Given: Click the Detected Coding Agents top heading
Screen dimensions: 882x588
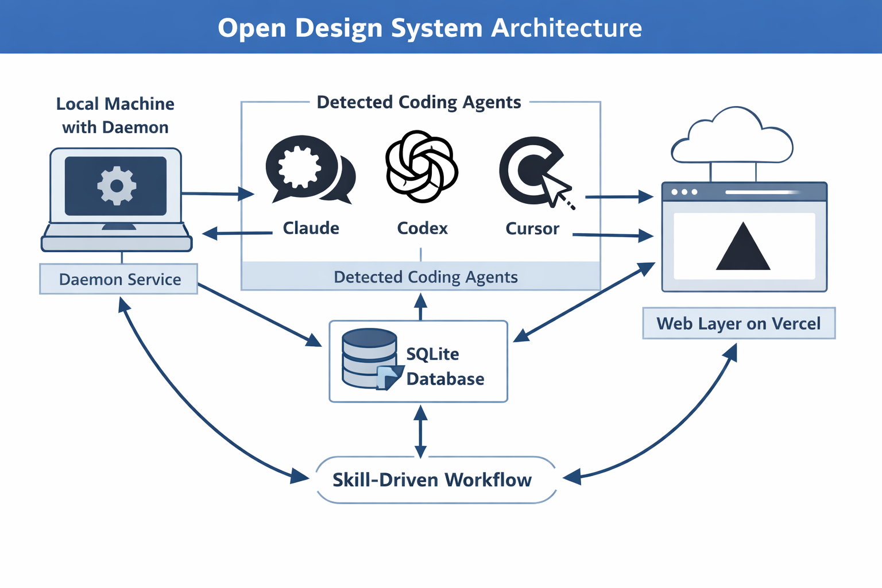Looking at the screenshot, I should point(419,102).
